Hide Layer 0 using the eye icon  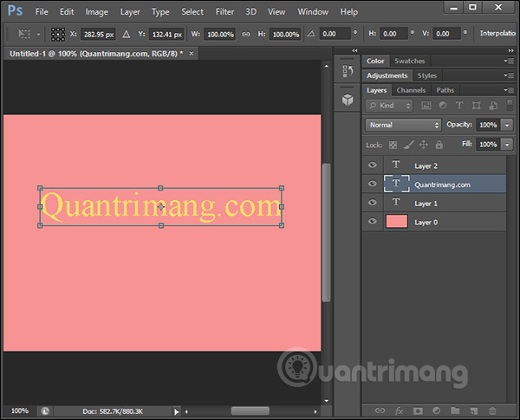373,222
